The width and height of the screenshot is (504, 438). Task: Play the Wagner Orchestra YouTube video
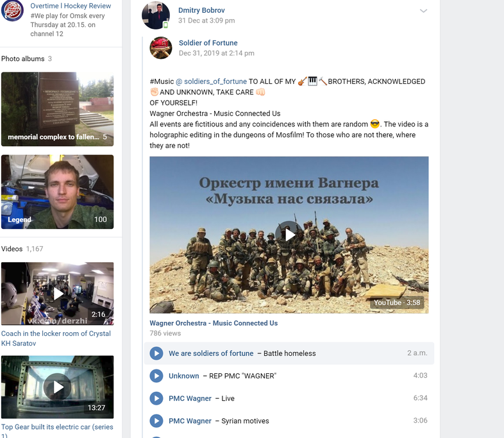pyautogui.click(x=289, y=235)
